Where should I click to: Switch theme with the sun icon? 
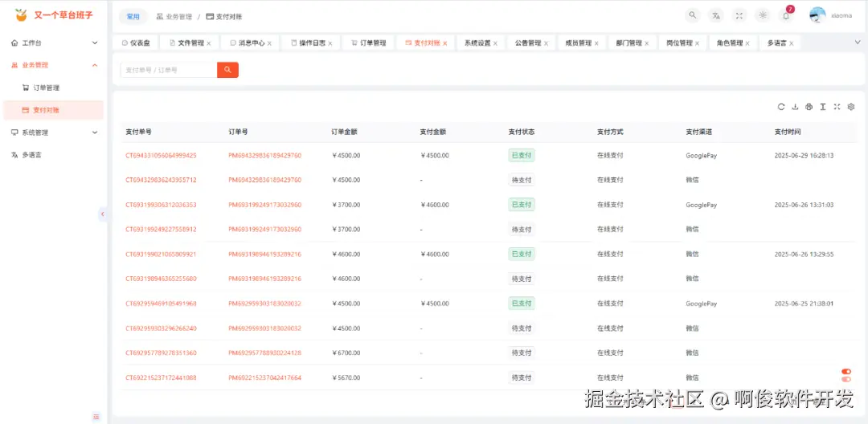(763, 15)
